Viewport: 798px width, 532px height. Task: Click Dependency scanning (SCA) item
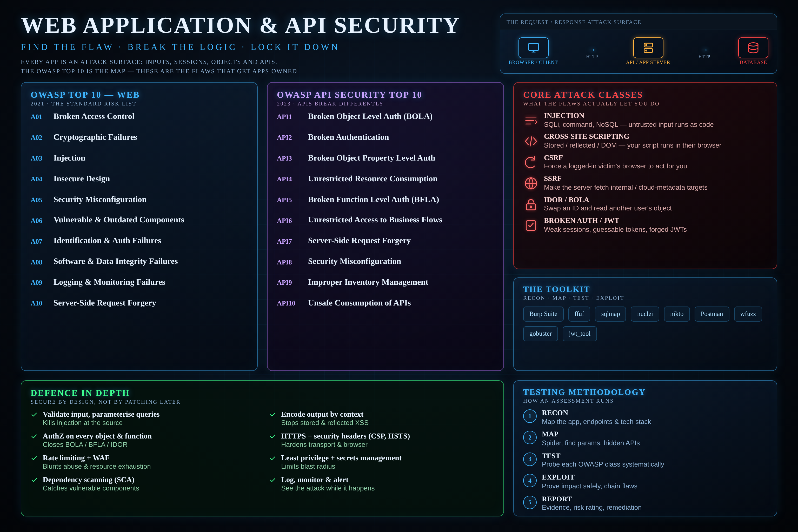(89, 480)
